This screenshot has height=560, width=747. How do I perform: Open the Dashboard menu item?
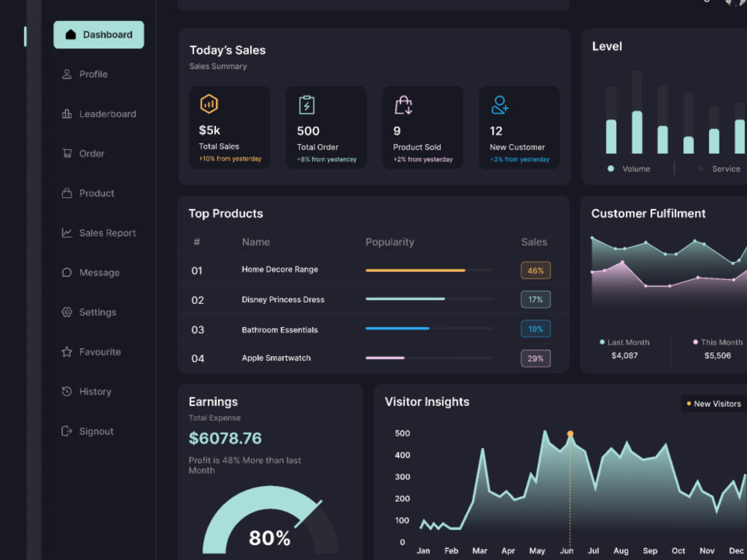(x=99, y=35)
